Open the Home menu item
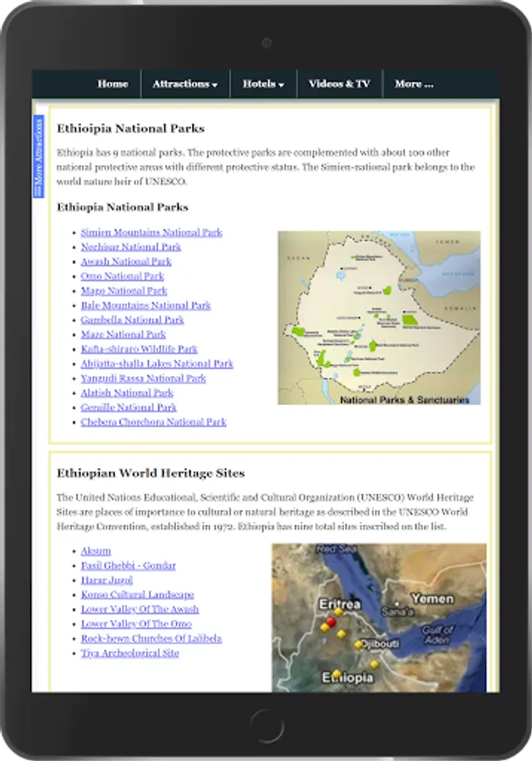Screen dimensions: 532x761 [x=112, y=84]
